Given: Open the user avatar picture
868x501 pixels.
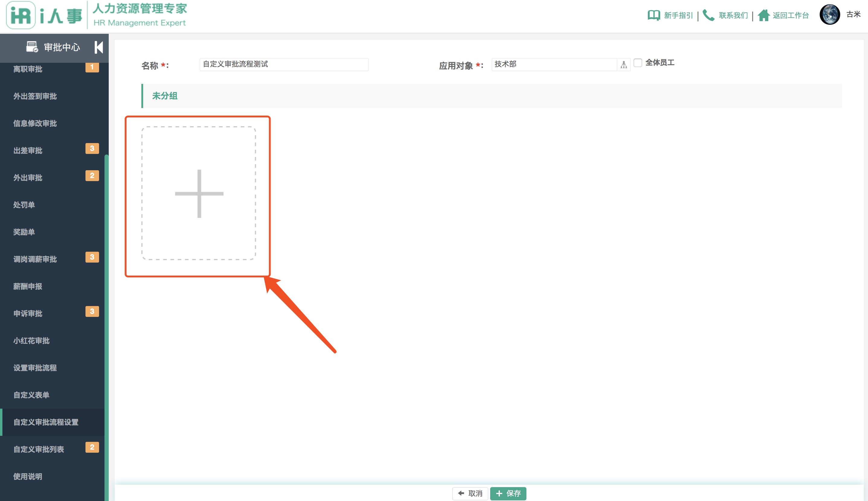Looking at the screenshot, I should (830, 14).
